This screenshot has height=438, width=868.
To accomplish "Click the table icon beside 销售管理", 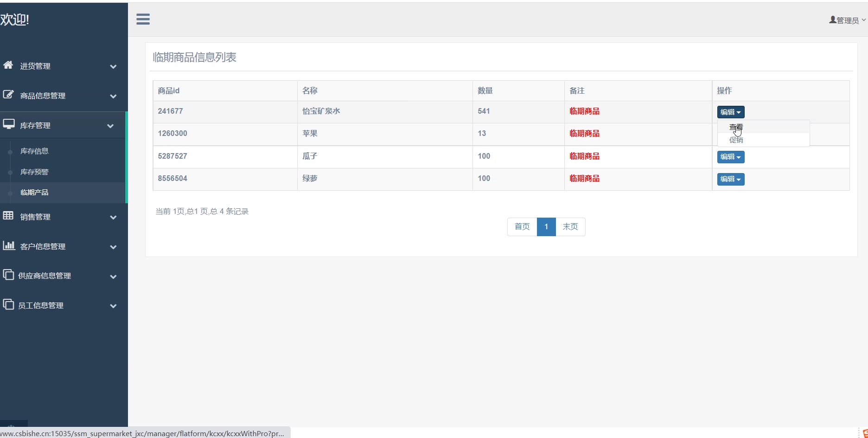I will 8,215.
